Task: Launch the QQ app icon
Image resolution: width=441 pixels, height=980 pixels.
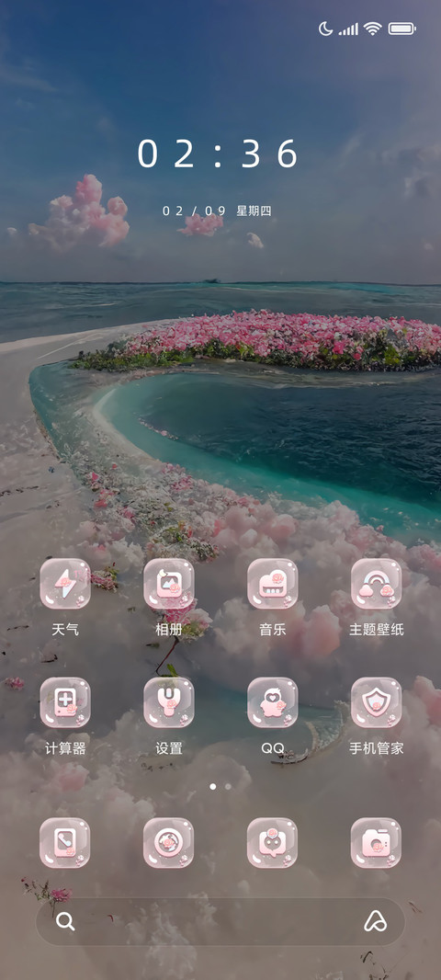Action: 272,702
